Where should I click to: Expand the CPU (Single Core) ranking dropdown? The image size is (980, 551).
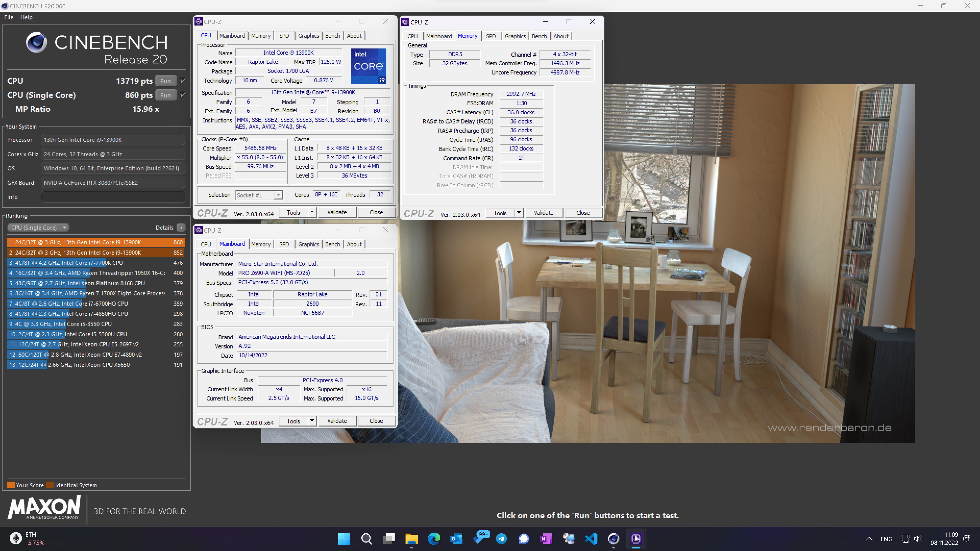(x=38, y=227)
